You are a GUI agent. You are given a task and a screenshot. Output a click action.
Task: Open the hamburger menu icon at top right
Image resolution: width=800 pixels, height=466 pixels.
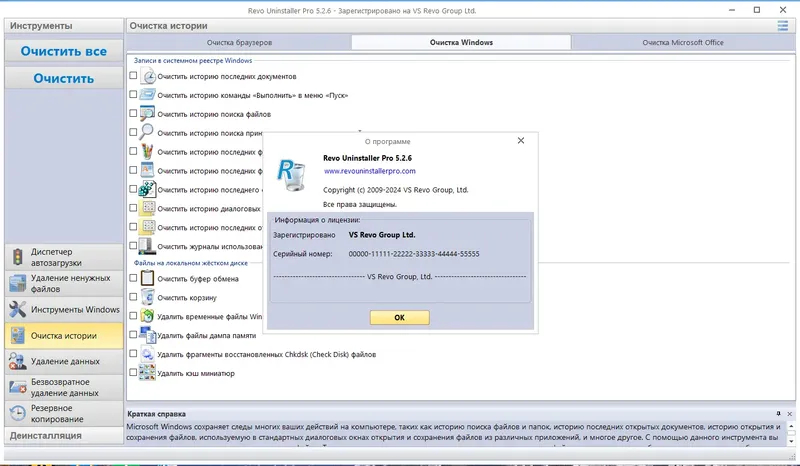coord(783,26)
